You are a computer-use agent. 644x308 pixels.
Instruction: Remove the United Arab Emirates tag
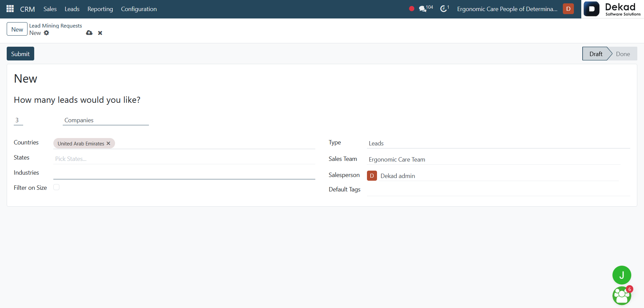[108, 143]
